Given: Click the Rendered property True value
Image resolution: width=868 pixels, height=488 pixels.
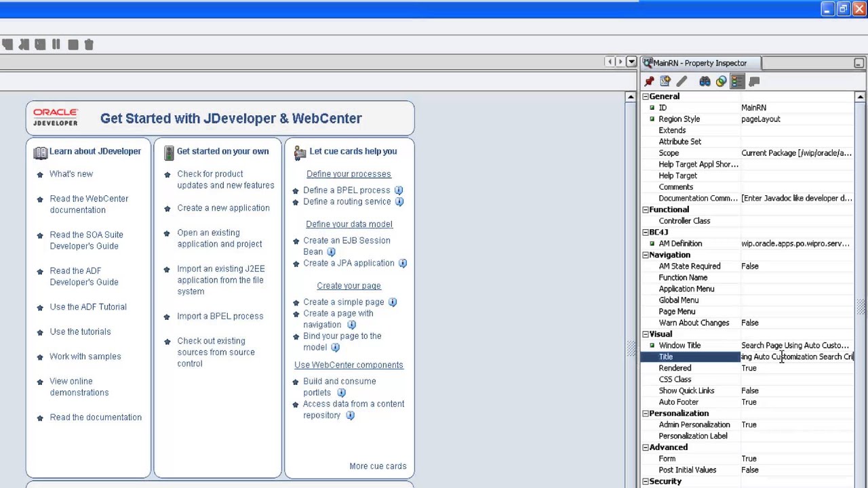Looking at the screenshot, I should click(x=749, y=369).
